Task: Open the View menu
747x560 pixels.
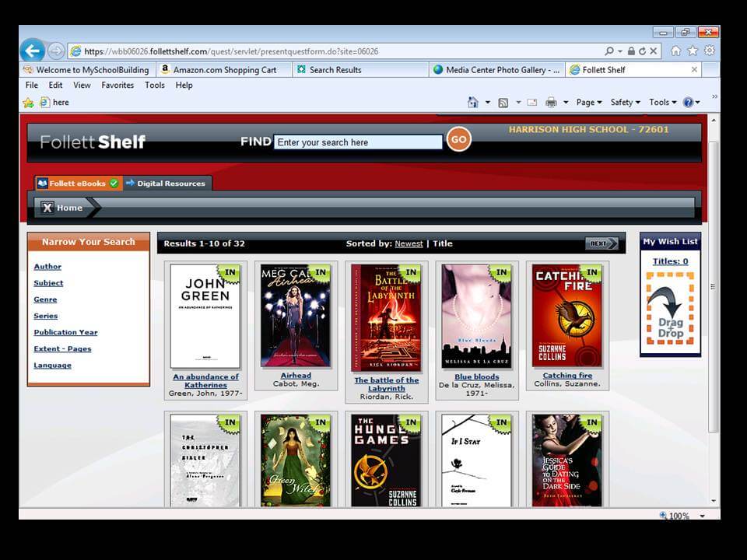Action: tap(82, 86)
